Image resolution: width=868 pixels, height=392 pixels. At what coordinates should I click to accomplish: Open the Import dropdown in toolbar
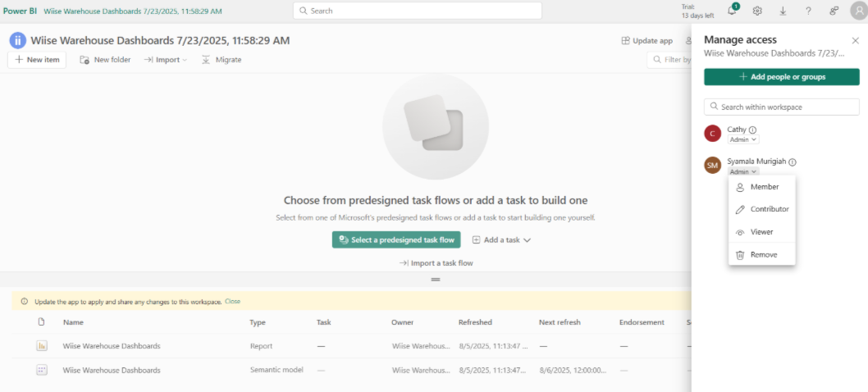coord(166,60)
